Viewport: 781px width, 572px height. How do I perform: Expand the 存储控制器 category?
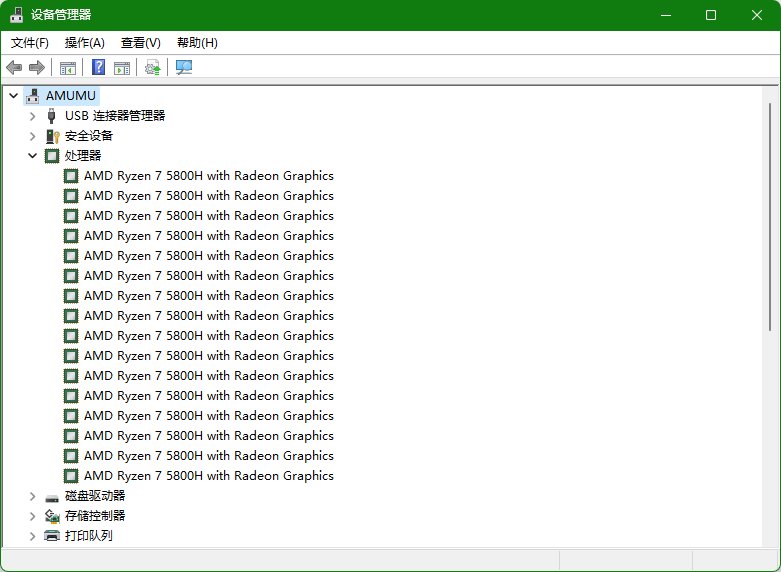(x=33, y=516)
